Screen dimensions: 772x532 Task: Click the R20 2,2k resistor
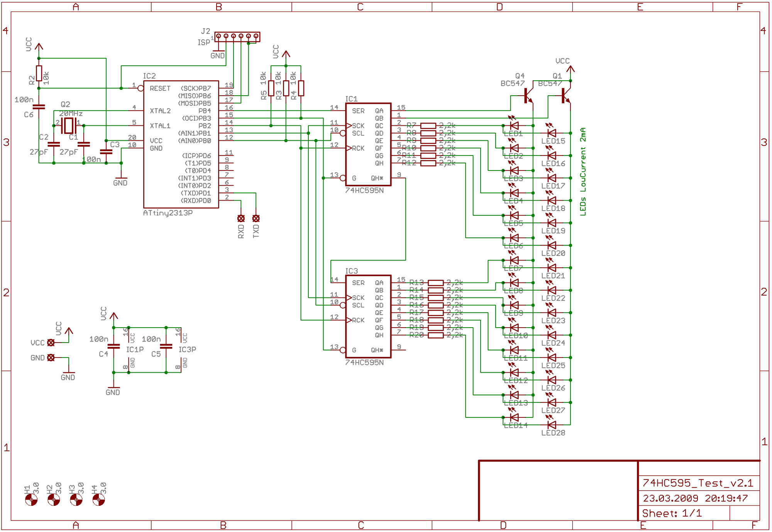tap(435, 335)
